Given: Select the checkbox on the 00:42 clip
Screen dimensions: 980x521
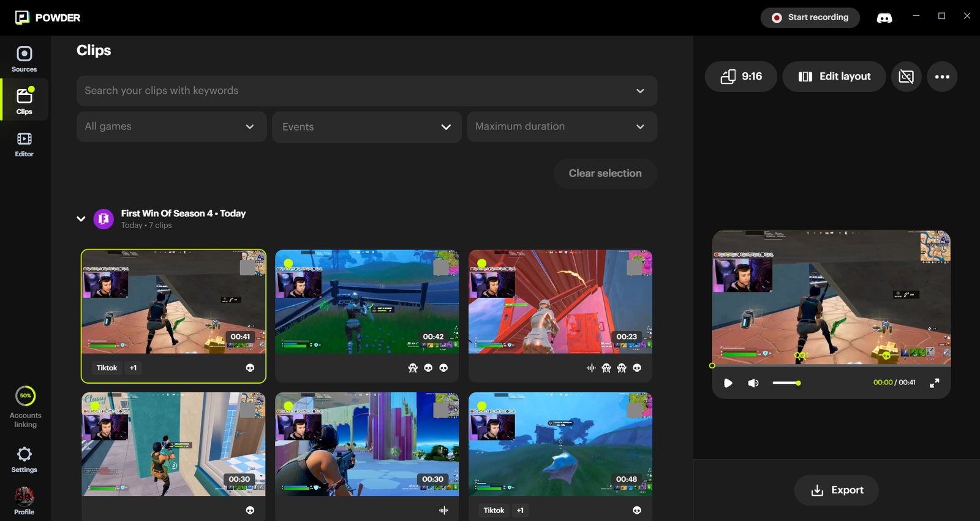Looking at the screenshot, I should click(x=440, y=267).
